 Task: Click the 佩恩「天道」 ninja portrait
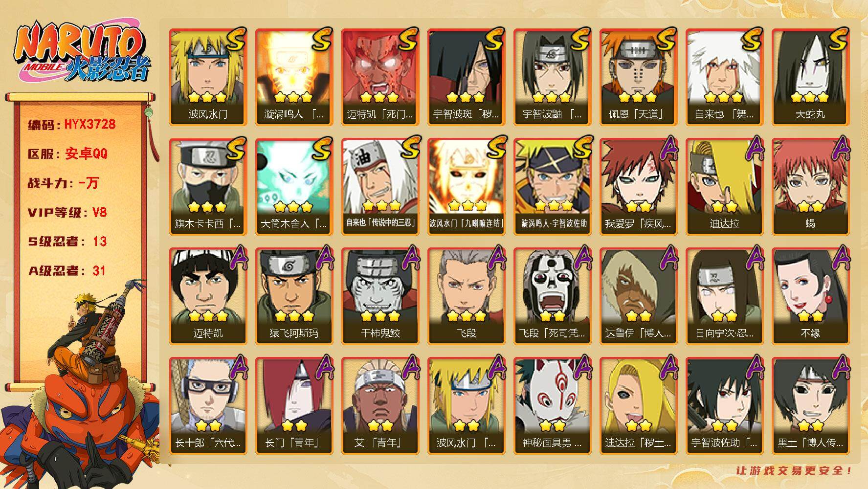pos(638,77)
